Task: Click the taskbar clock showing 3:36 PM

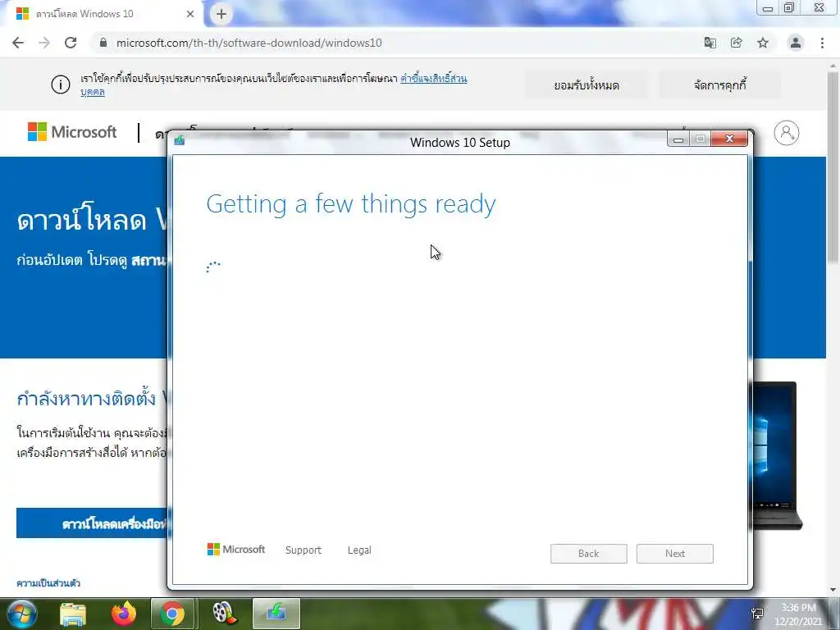Action: [798, 614]
